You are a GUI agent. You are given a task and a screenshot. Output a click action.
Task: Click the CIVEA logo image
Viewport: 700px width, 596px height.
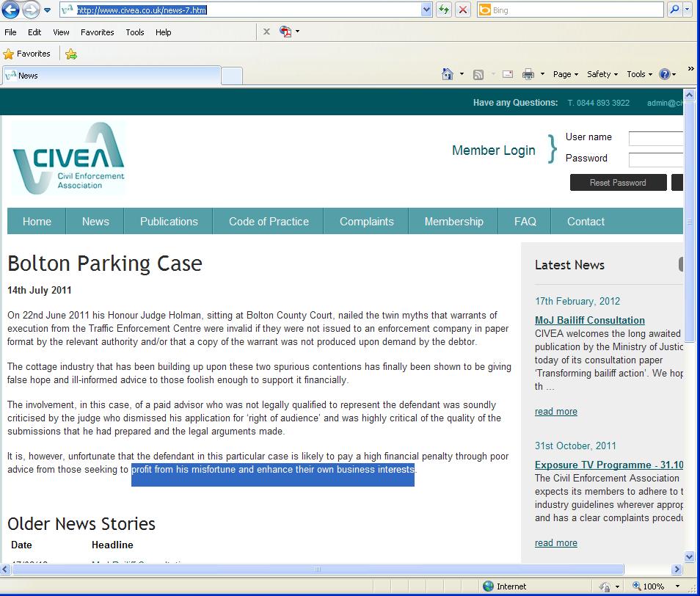[68, 159]
